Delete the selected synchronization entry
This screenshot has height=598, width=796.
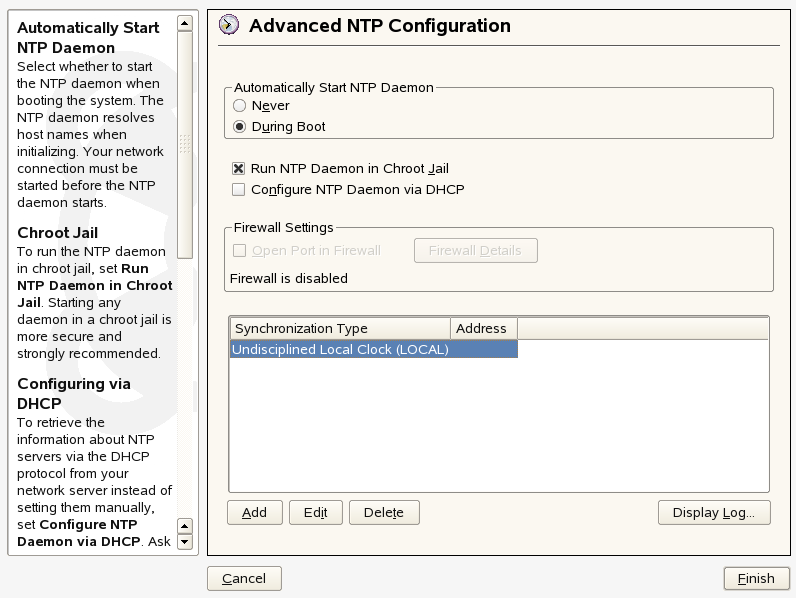coord(384,513)
